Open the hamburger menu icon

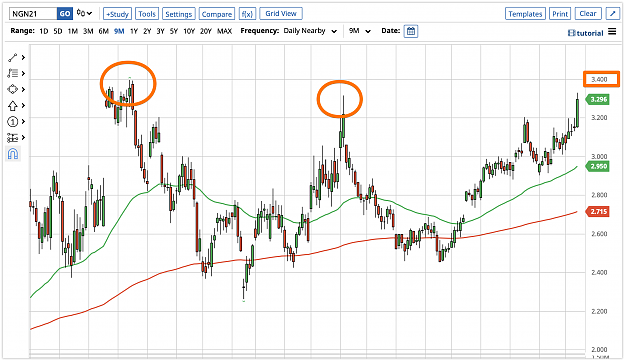point(612,32)
